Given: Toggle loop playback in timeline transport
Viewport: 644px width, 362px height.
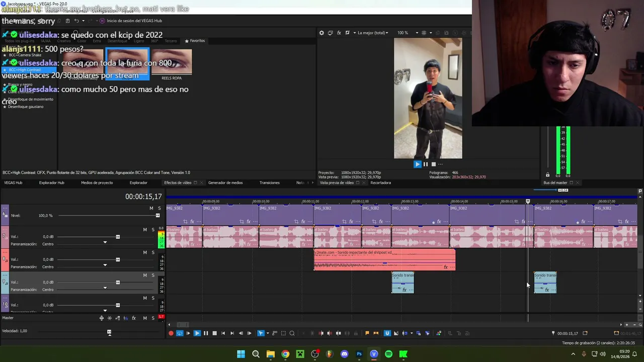Looking at the screenshot, I should tap(180, 333).
